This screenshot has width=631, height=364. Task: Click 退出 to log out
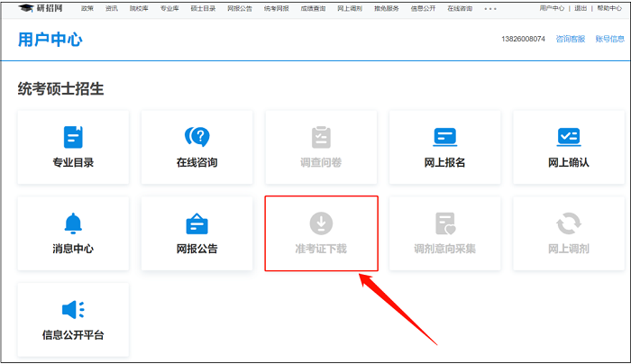pyautogui.click(x=581, y=8)
